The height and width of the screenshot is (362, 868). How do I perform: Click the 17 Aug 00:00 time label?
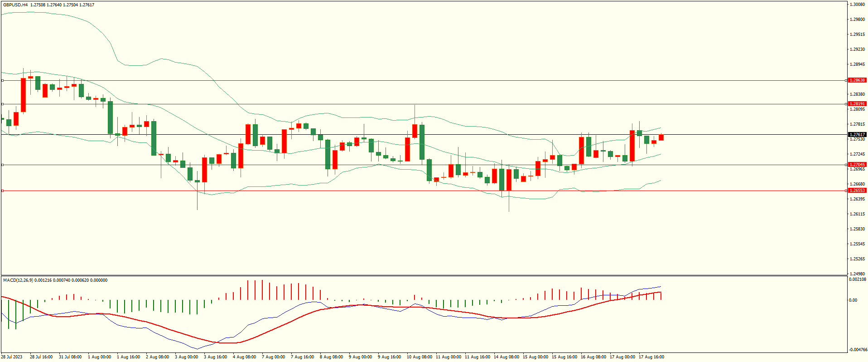pos(622,357)
